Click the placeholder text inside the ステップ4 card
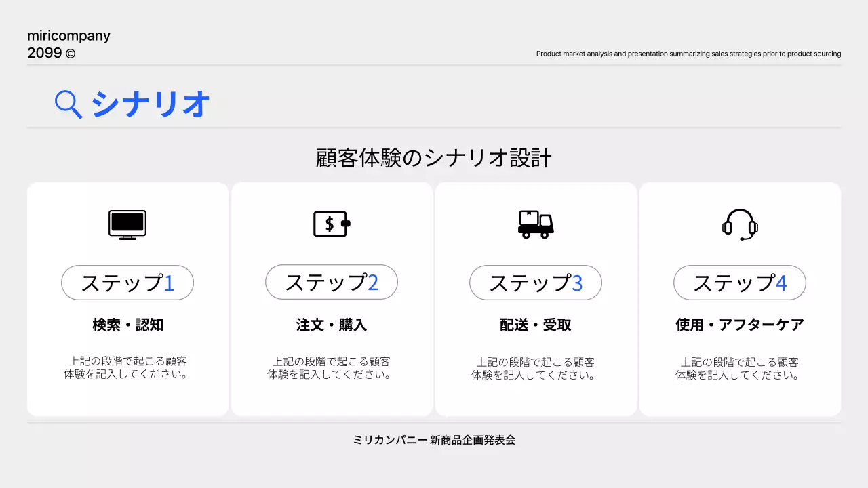 point(739,367)
